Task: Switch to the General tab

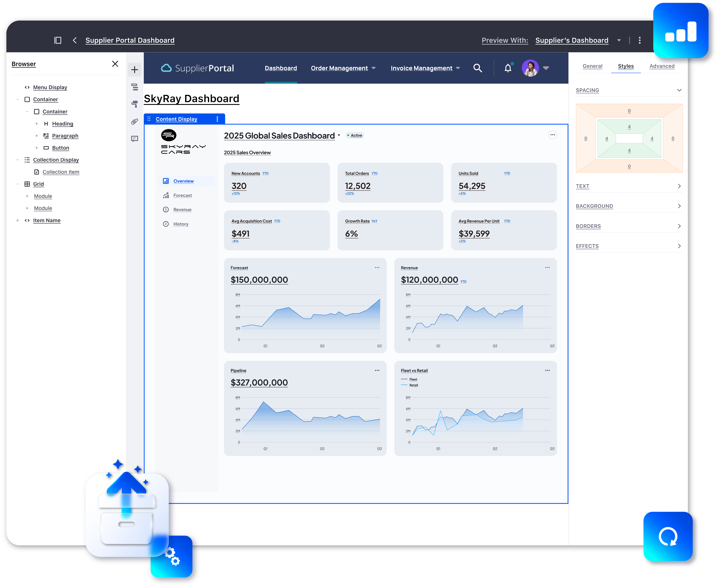Action: click(592, 66)
